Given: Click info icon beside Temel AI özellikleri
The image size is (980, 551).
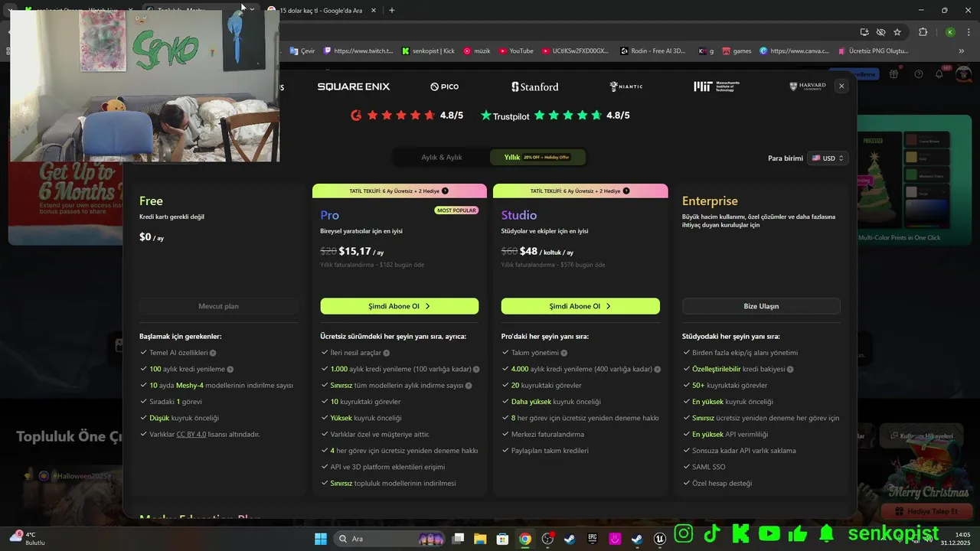Looking at the screenshot, I should (x=213, y=353).
